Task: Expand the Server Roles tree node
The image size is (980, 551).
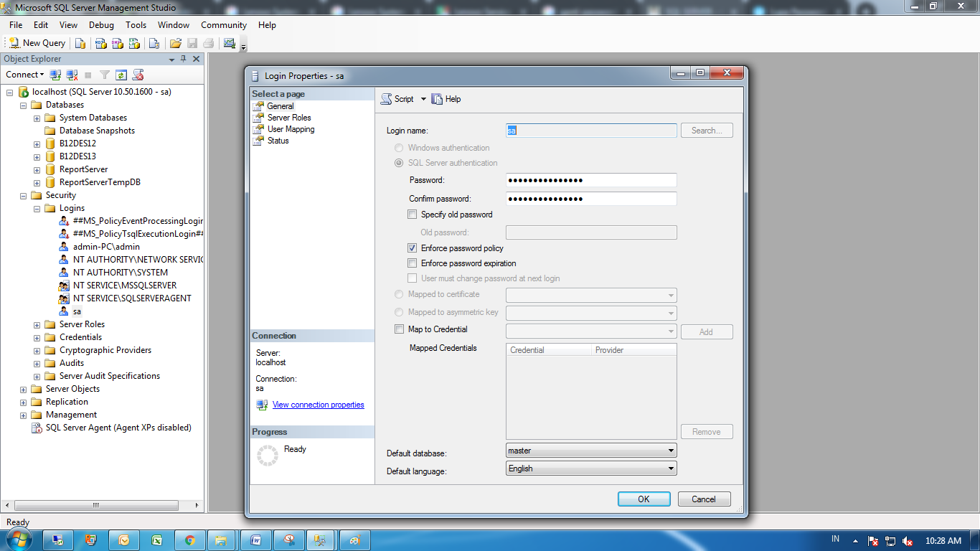Action: tap(37, 324)
